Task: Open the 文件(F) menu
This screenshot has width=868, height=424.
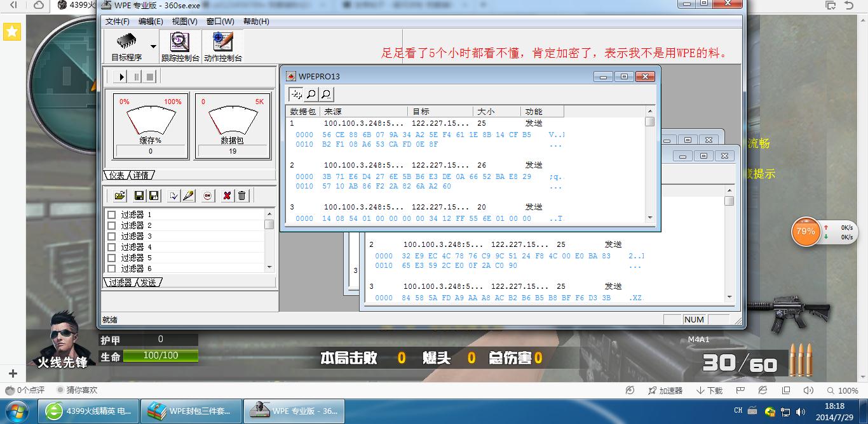Action: click(x=118, y=21)
